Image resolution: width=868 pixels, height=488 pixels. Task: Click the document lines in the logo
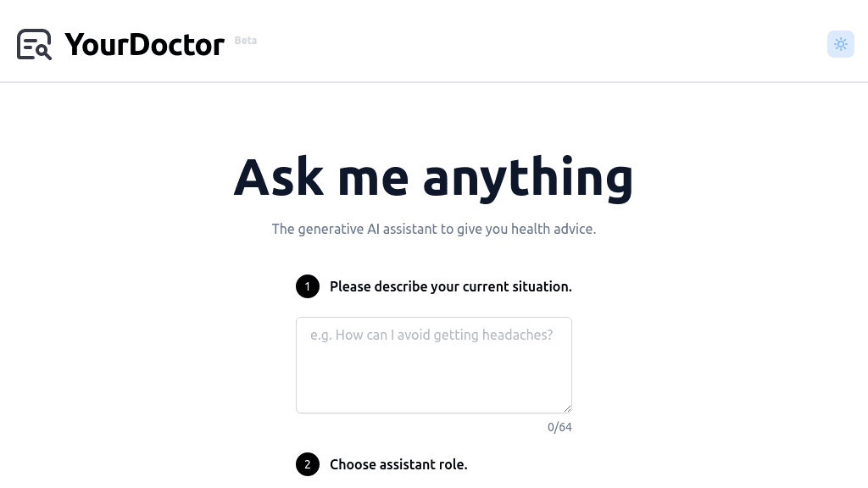(31, 39)
